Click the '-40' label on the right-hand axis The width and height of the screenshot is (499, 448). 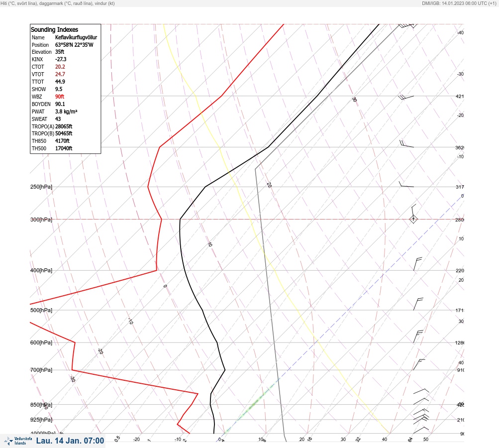(460, 32)
